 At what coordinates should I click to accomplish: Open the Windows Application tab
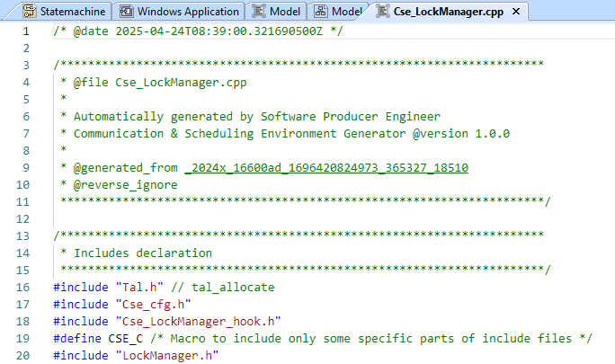[x=189, y=12]
